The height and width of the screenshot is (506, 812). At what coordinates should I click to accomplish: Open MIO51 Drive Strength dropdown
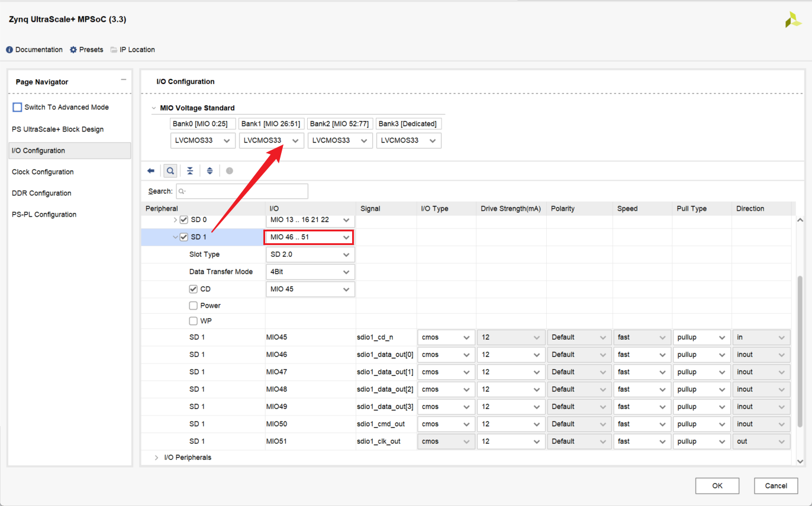511,441
